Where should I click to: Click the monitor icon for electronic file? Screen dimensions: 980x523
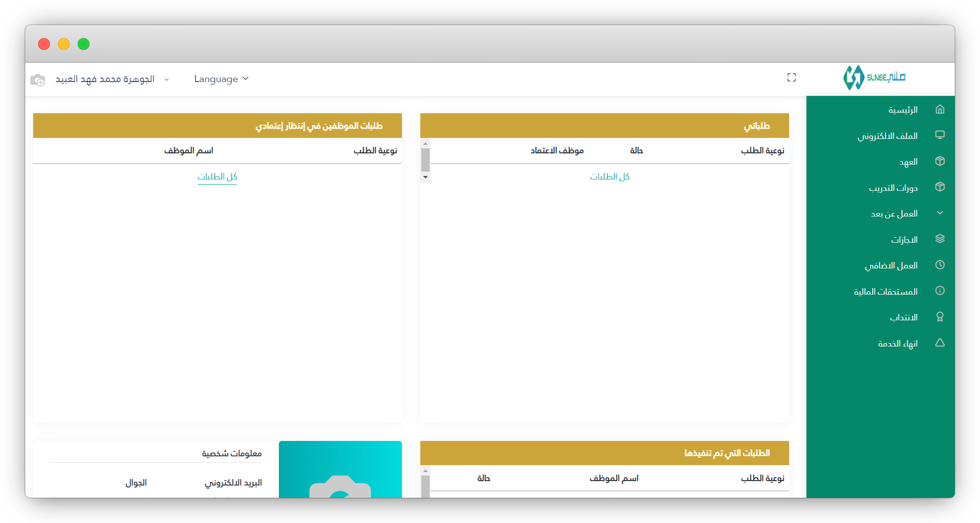pos(940,135)
